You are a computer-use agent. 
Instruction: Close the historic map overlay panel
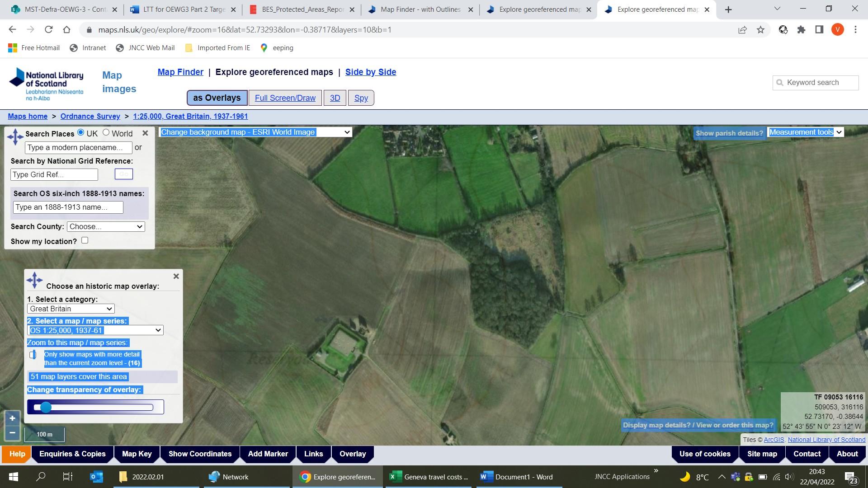(x=176, y=276)
